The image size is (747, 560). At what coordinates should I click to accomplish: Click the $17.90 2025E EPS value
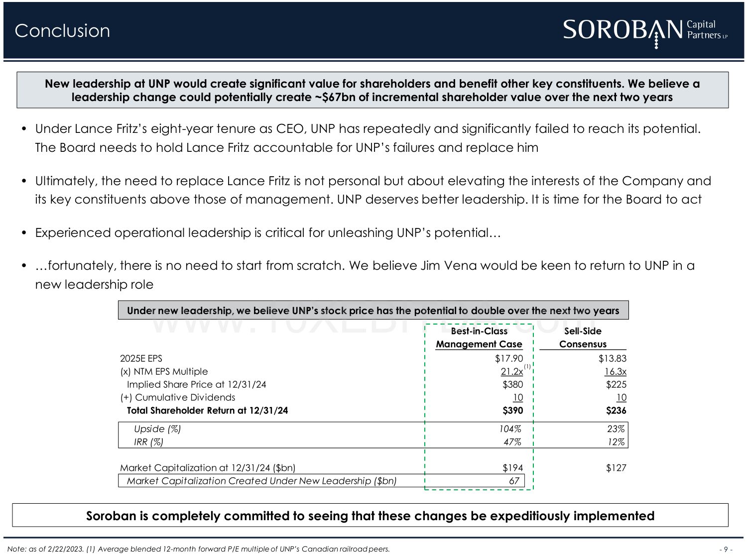pos(509,358)
